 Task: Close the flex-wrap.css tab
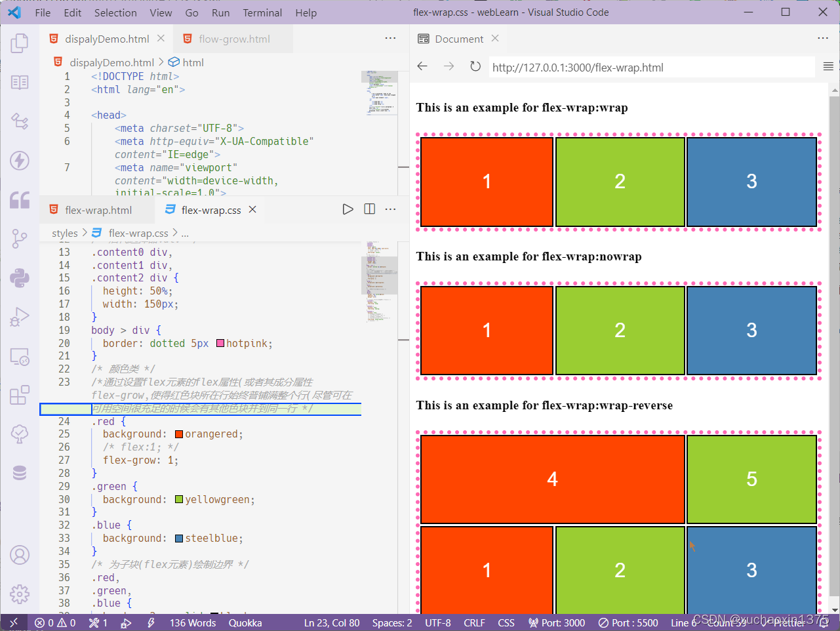[x=252, y=209]
